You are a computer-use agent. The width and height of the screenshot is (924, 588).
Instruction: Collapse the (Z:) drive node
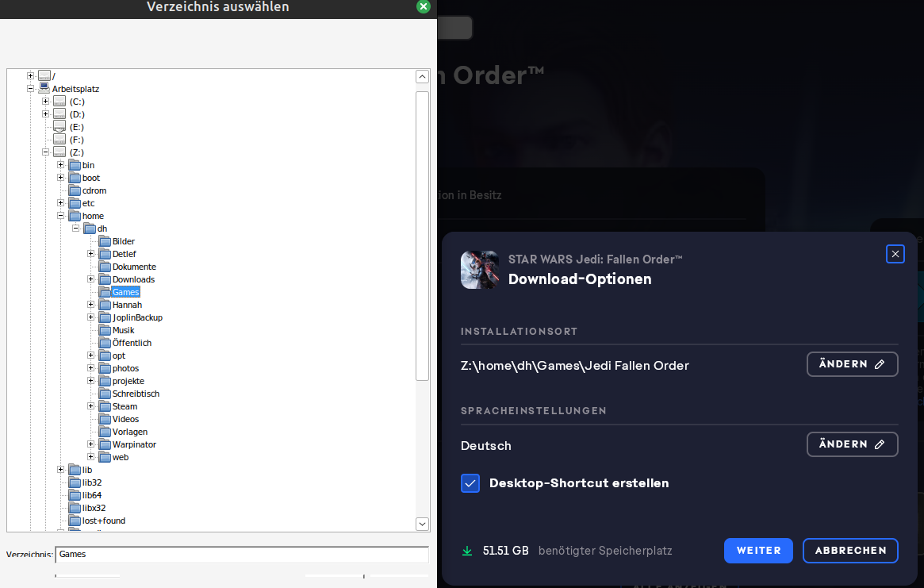pos(45,152)
